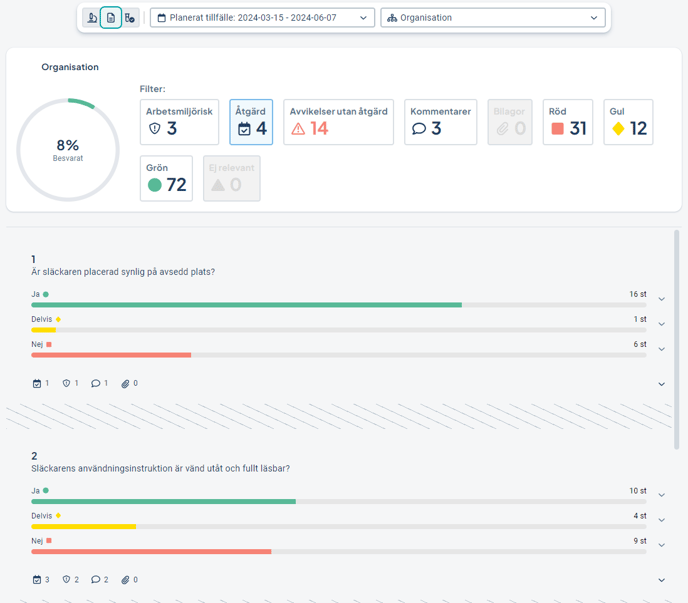The height and width of the screenshot is (603, 688).
Task: Click question 1 shield icon
Action: (67, 383)
